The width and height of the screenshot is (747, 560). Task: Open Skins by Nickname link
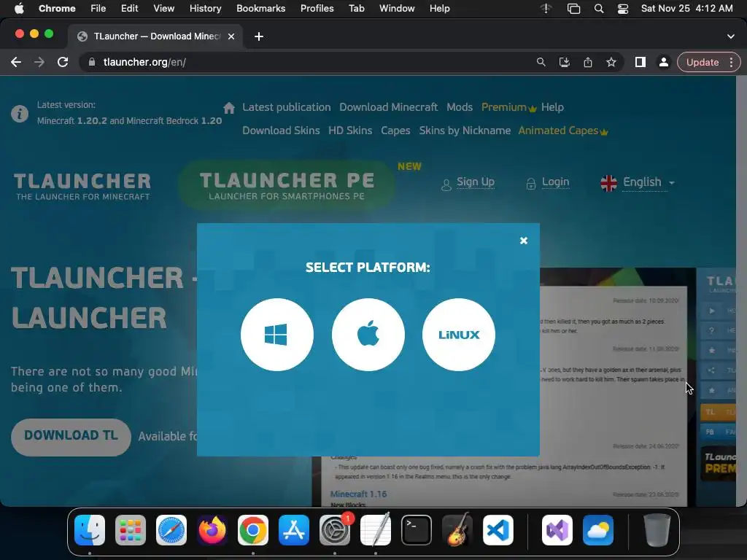(x=465, y=131)
